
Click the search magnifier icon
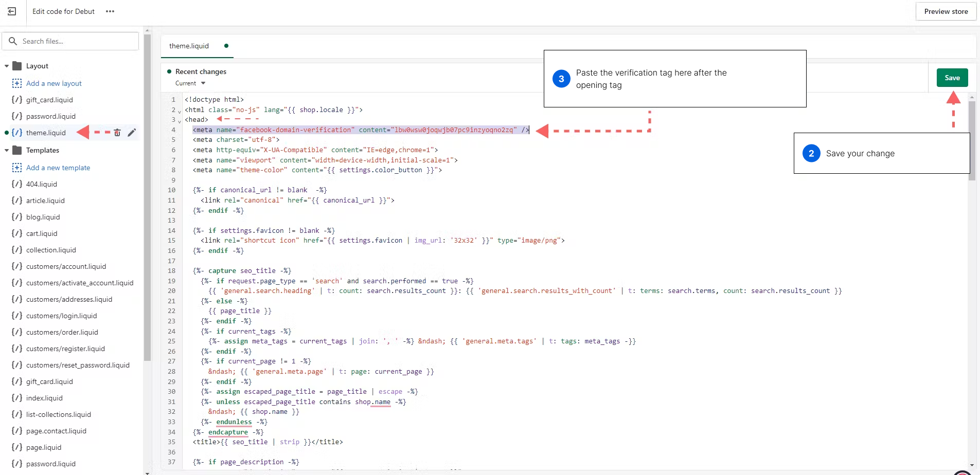pyautogui.click(x=13, y=41)
